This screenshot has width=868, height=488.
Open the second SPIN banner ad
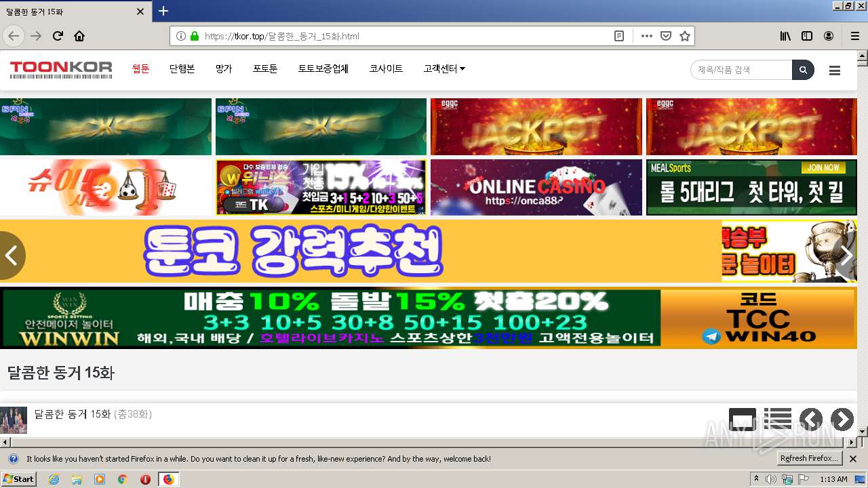point(321,127)
